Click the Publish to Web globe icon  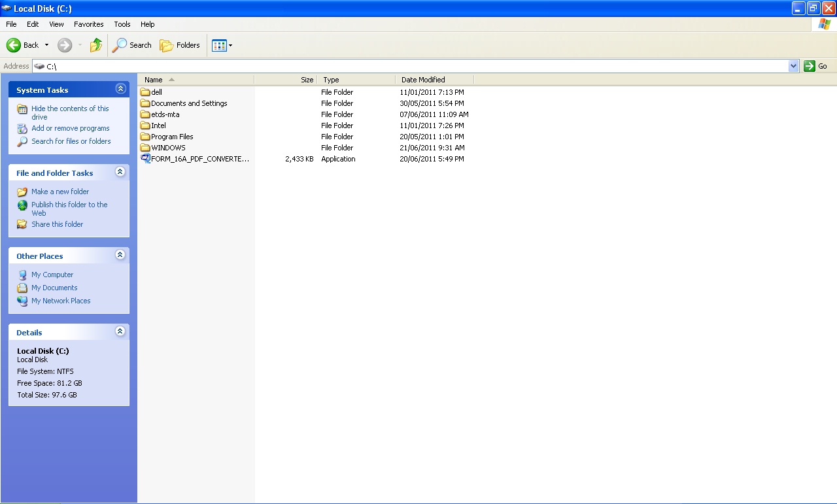[22, 205]
